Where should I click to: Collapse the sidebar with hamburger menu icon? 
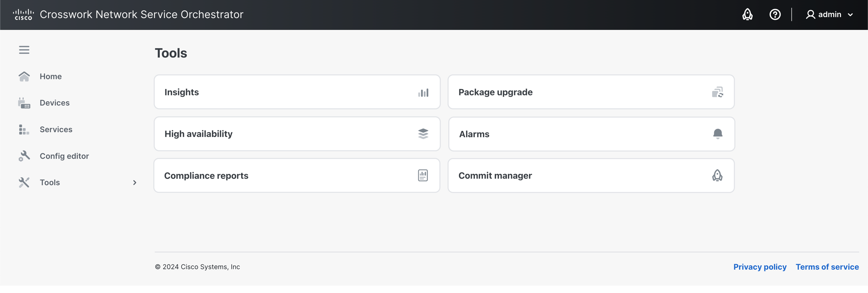click(x=24, y=50)
